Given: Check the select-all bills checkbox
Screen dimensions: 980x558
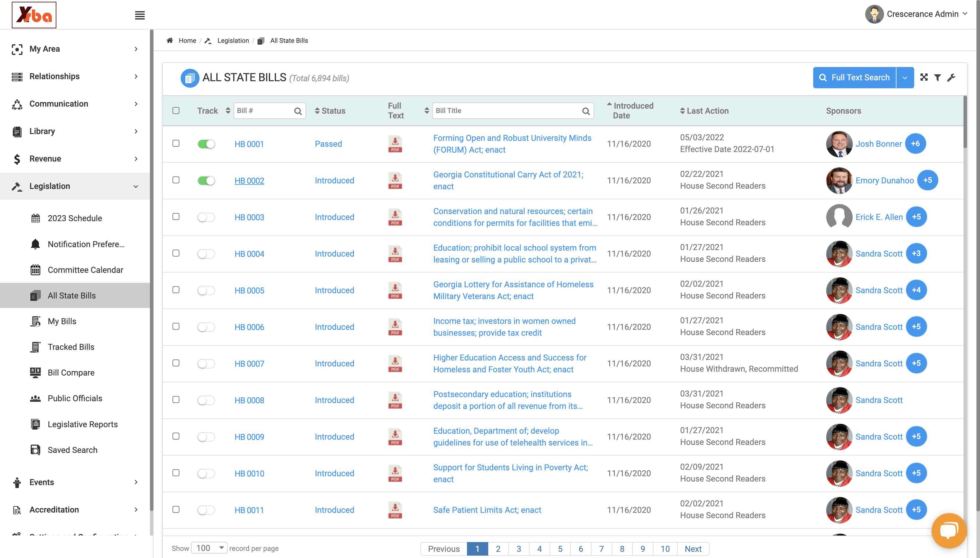Looking at the screenshot, I should (176, 110).
